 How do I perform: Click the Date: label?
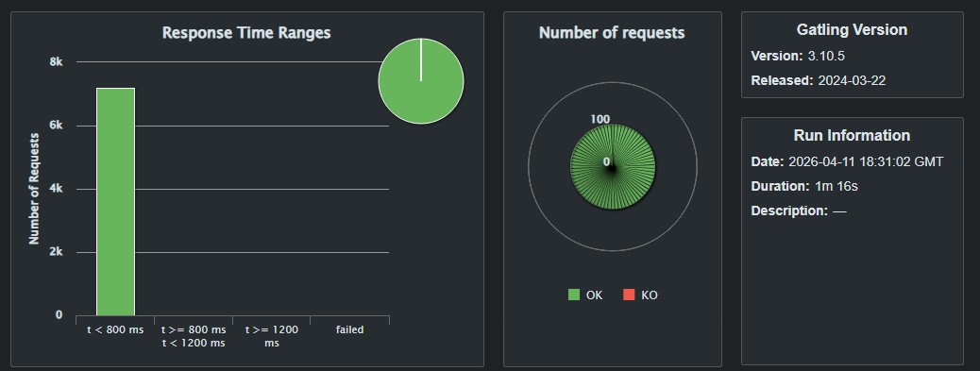click(768, 162)
